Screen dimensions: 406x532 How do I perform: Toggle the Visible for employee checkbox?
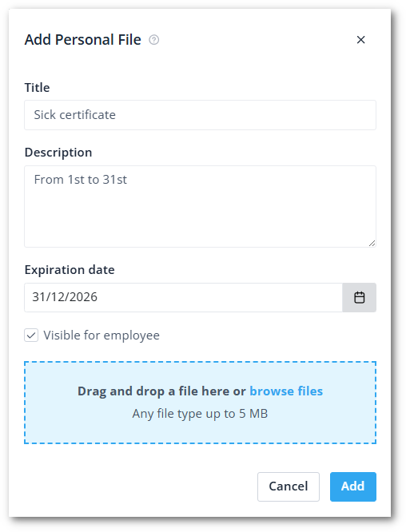[31, 335]
